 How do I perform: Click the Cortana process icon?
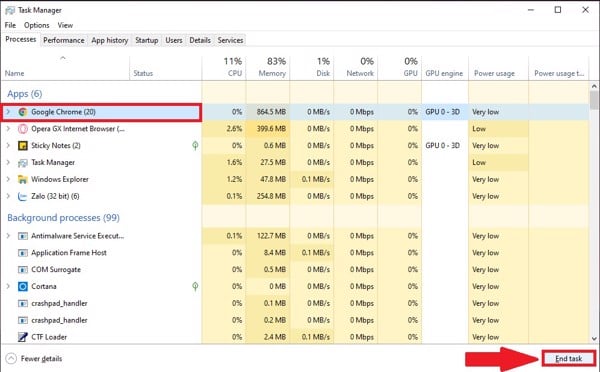(x=23, y=287)
